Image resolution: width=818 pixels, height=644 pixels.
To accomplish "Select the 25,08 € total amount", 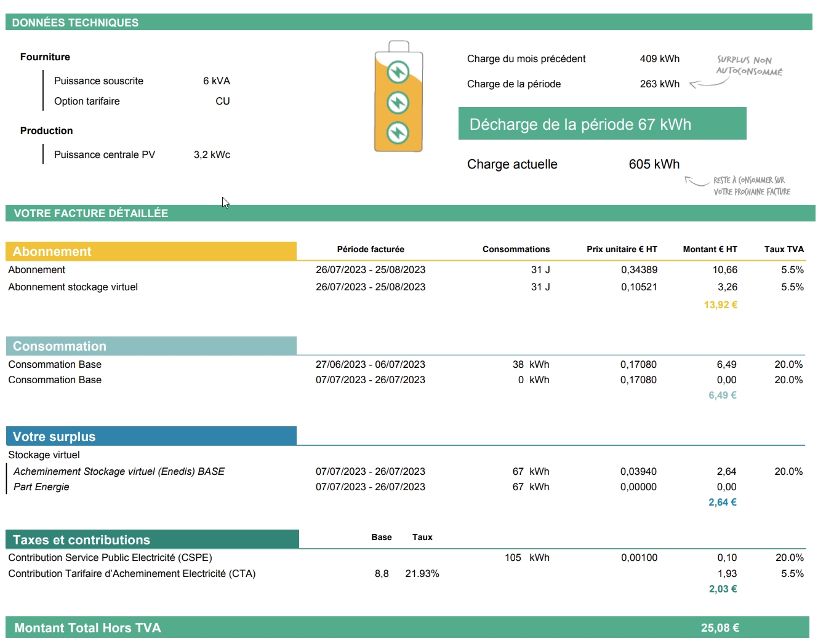I will [720, 627].
